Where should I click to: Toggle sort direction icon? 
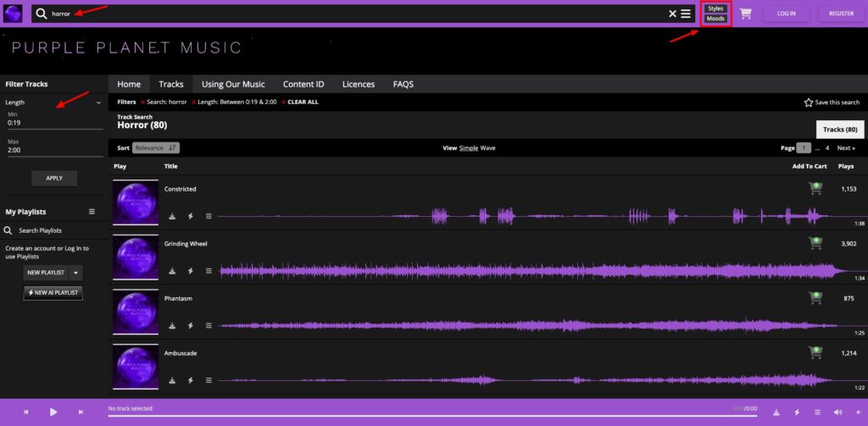click(173, 147)
